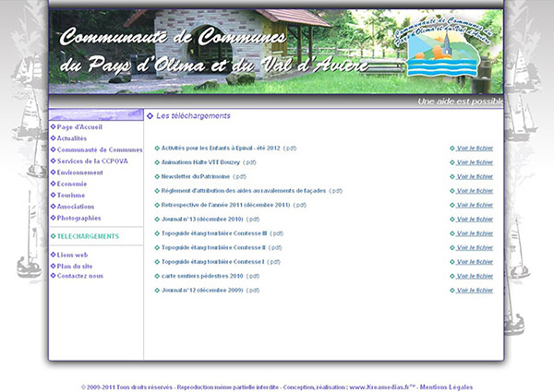Click diamond icon beside Les téléchargements heading
The image size is (554, 392).
(x=150, y=115)
